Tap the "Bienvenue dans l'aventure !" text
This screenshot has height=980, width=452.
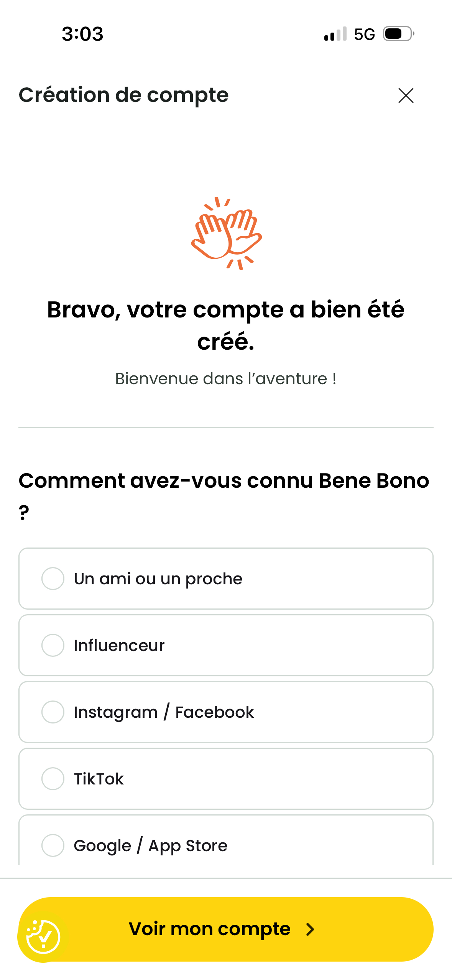(226, 379)
